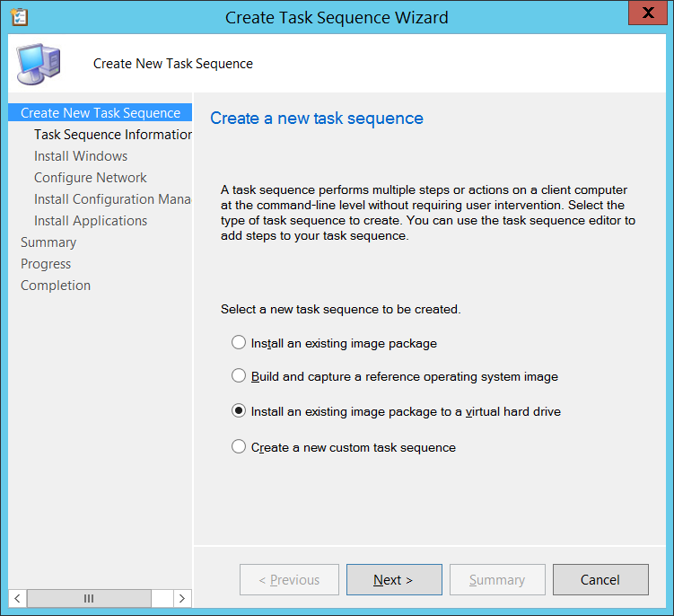Go to Task Sequence Information step
The width and height of the screenshot is (674, 616).
tap(112, 135)
